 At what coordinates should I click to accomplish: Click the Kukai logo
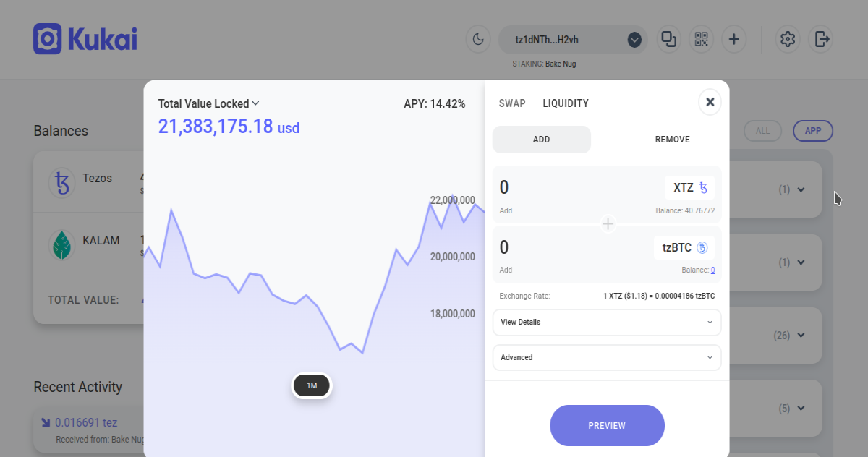(85, 39)
